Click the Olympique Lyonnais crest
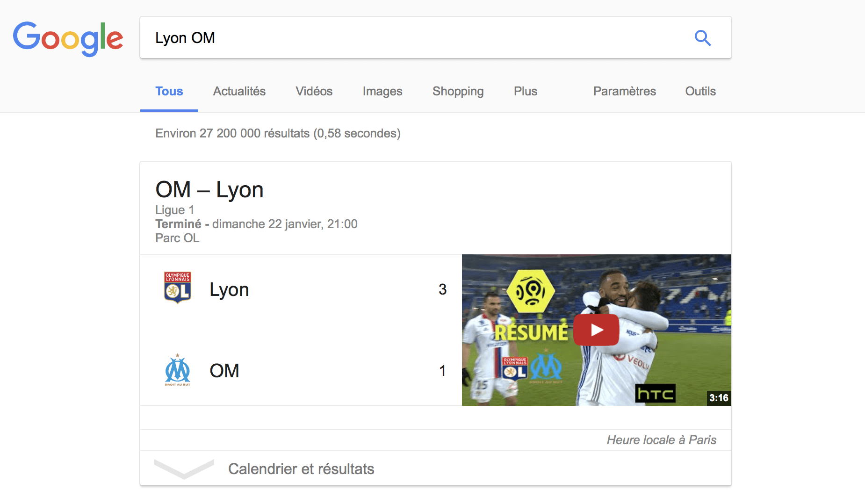 [x=178, y=288]
